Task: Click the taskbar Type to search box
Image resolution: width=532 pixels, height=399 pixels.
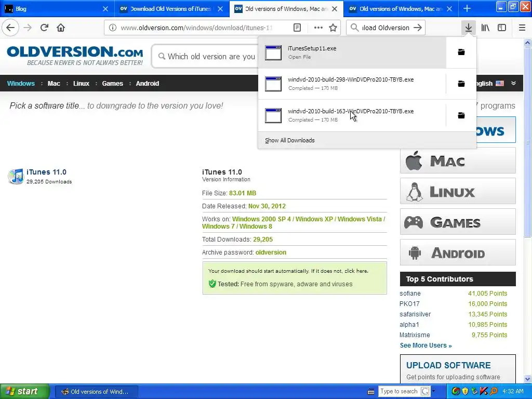Action: pyautogui.click(x=399, y=391)
